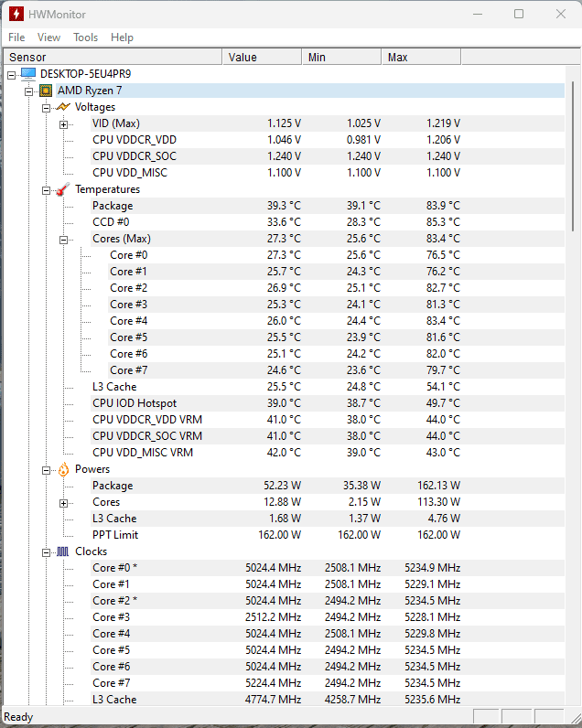
Task: Expand the VID (Max) entry
Action: click(64, 124)
